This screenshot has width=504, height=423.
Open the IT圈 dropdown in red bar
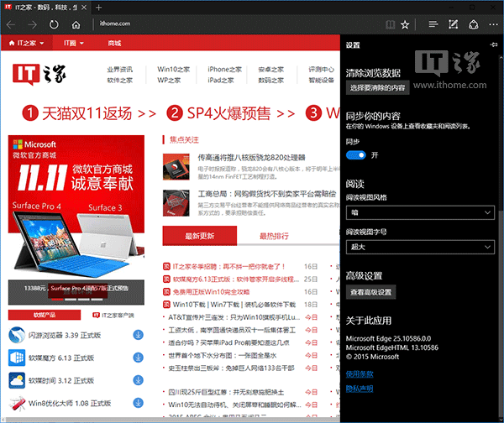tap(74, 43)
